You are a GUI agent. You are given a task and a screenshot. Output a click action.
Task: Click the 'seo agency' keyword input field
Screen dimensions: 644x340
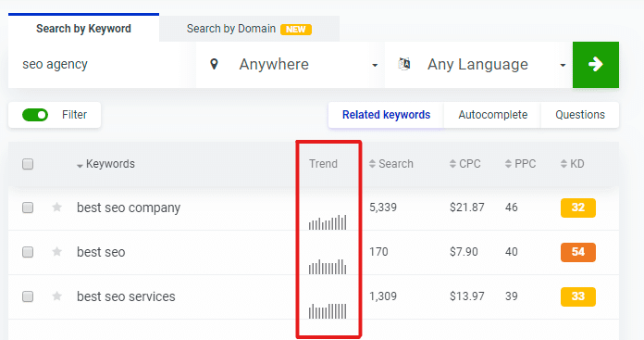102,65
